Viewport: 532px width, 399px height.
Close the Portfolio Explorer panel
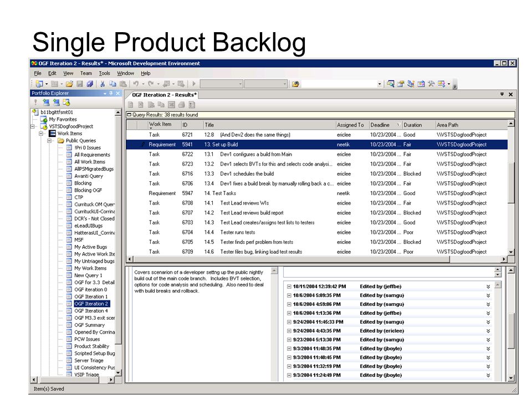[x=117, y=93]
